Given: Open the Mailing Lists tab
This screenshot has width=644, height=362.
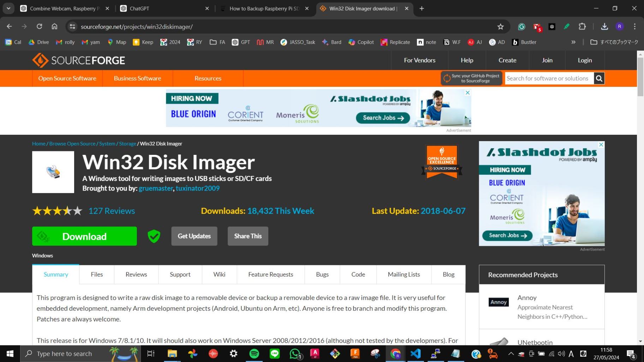Looking at the screenshot, I should coord(404,274).
